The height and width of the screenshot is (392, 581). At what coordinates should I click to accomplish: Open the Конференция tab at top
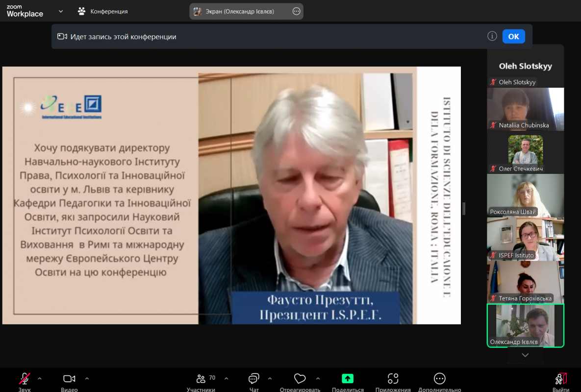click(103, 11)
